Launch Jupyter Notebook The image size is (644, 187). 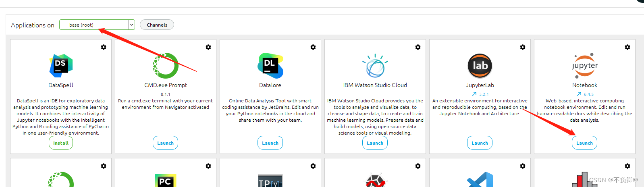584,143
